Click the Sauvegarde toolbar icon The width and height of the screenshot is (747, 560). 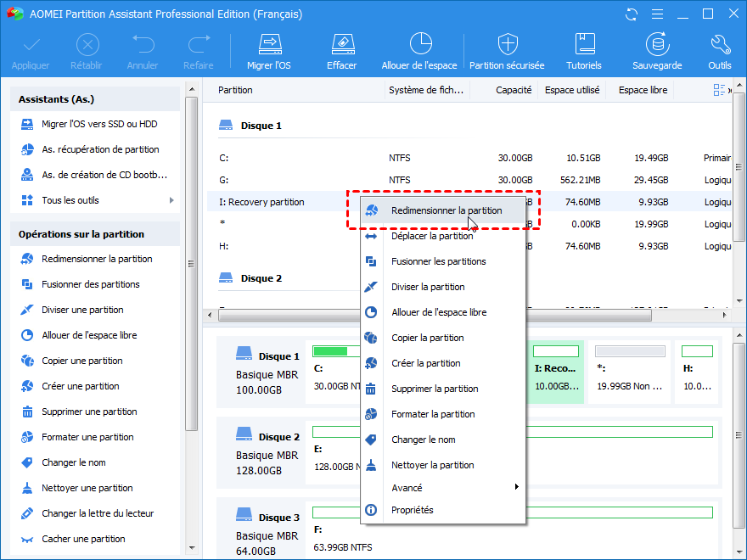(x=656, y=45)
